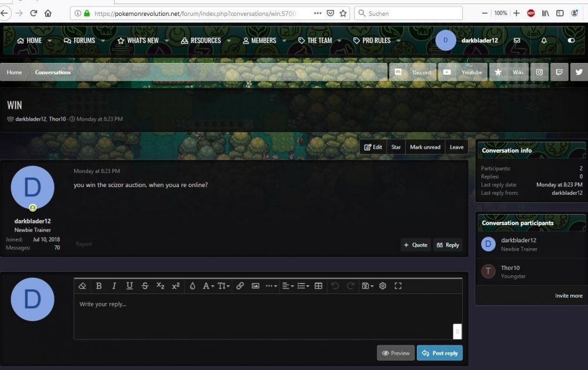Click the Bold formatting icon
Image resolution: width=588 pixels, height=370 pixels.
99,286
